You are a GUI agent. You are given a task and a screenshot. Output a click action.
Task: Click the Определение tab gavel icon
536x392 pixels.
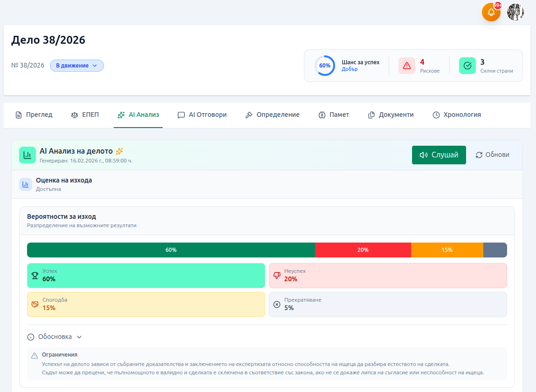249,115
